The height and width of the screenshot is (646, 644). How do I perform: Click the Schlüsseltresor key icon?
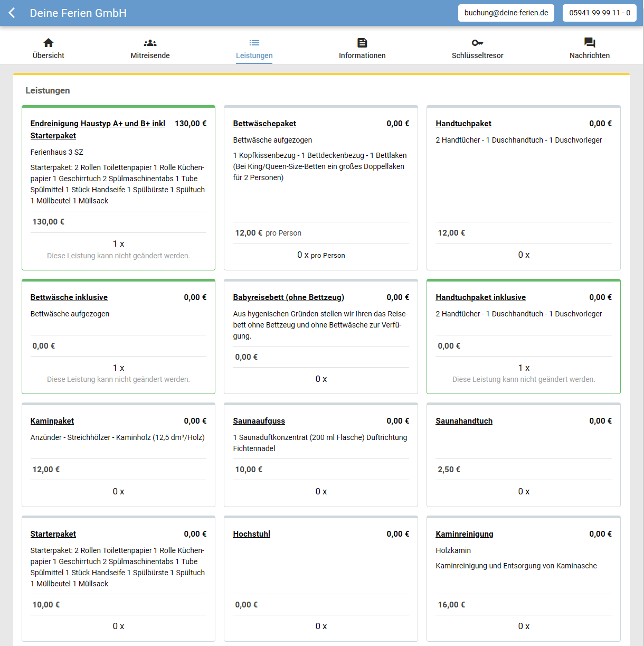coord(477,43)
